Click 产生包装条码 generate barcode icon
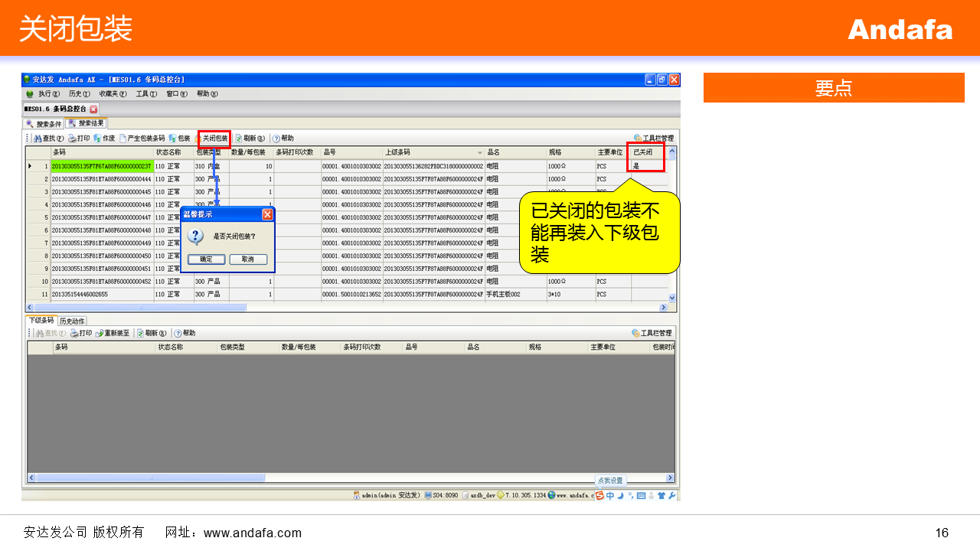 (122, 139)
